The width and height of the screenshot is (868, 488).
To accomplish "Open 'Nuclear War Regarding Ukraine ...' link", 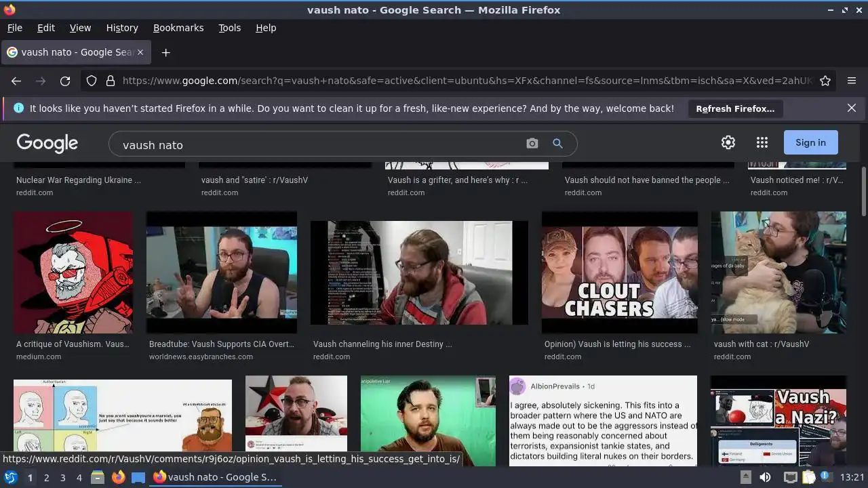I will point(79,180).
